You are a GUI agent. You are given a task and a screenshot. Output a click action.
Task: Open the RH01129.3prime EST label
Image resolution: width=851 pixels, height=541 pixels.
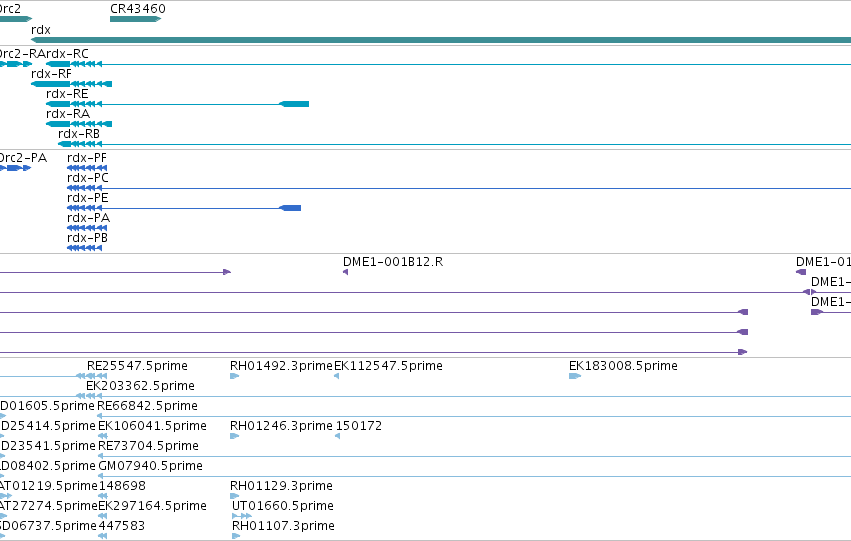point(281,487)
